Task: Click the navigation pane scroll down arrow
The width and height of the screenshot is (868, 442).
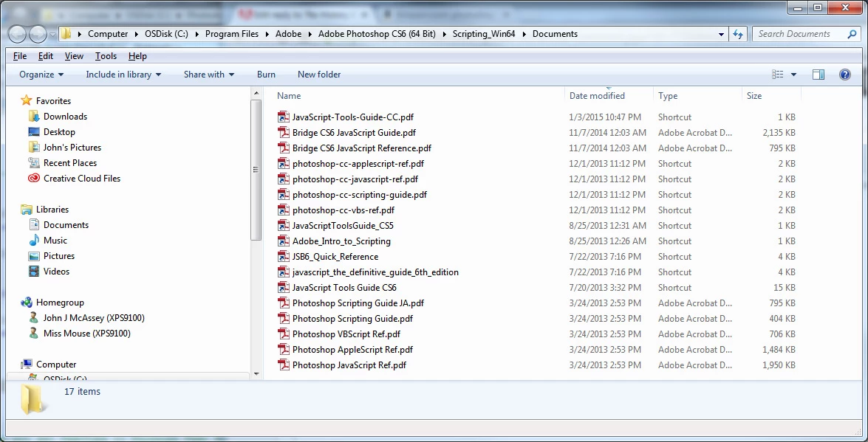Action: click(256, 373)
